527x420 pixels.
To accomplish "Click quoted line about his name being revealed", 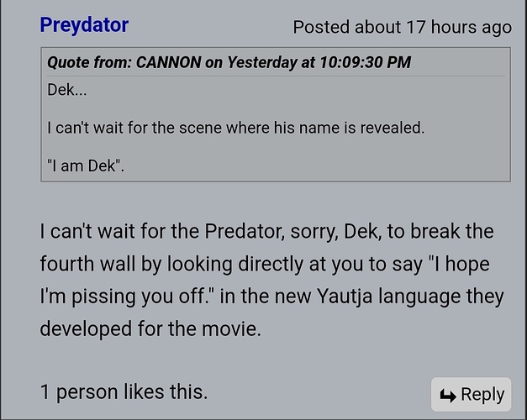I will 236,128.
